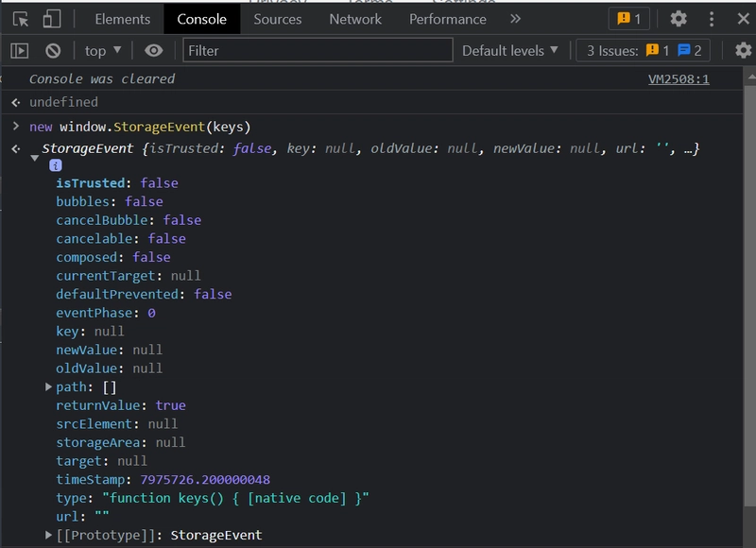Open console settings gear icon
This screenshot has height=548, width=756.
743,51
